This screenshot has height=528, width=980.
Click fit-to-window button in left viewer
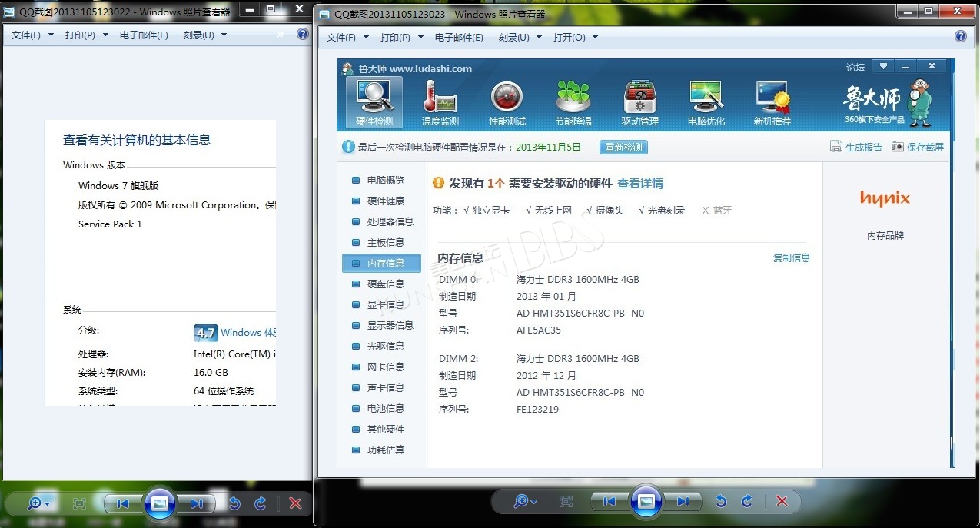[x=79, y=503]
